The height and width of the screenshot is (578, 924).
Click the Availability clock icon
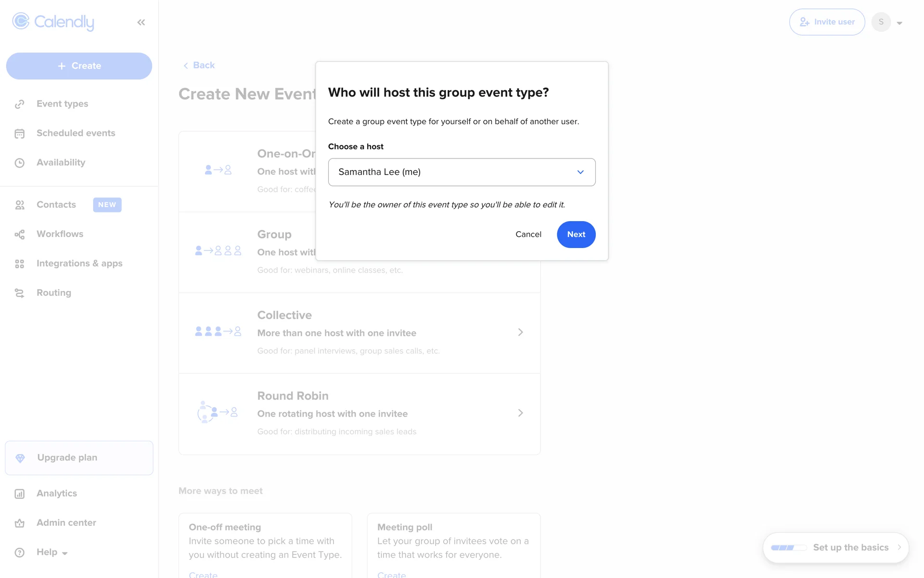tap(20, 163)
